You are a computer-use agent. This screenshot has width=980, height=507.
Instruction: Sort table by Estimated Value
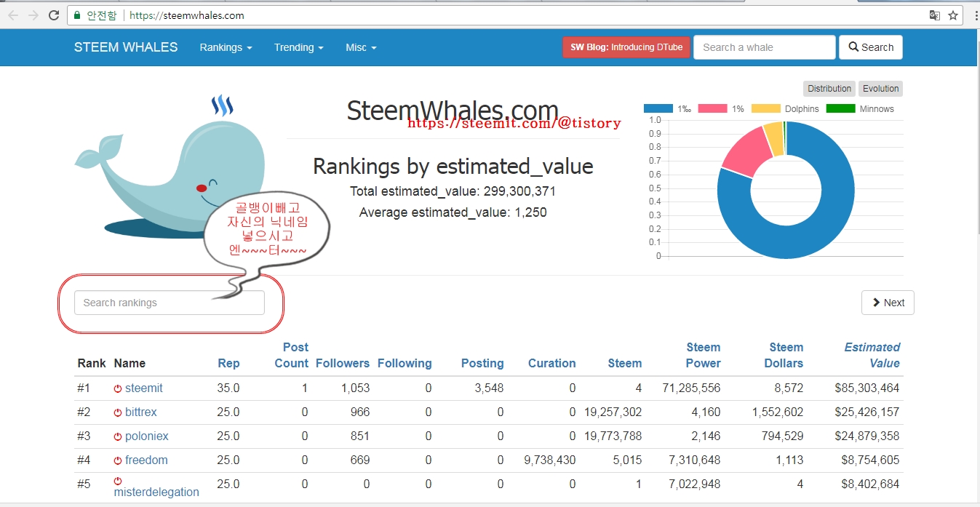coord(872,356)
